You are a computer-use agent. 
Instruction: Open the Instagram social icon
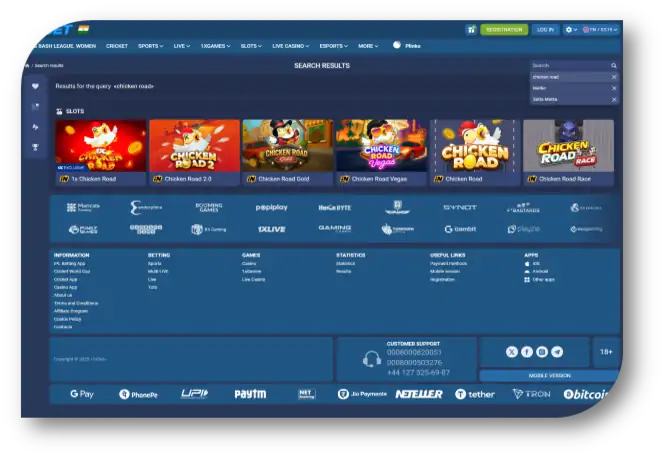click(x=542, y=352)
